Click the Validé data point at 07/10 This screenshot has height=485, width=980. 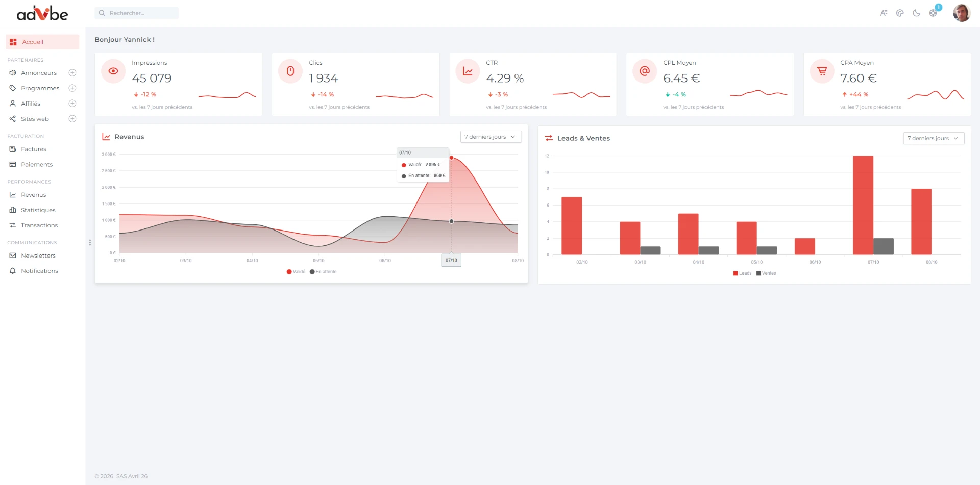451,158
